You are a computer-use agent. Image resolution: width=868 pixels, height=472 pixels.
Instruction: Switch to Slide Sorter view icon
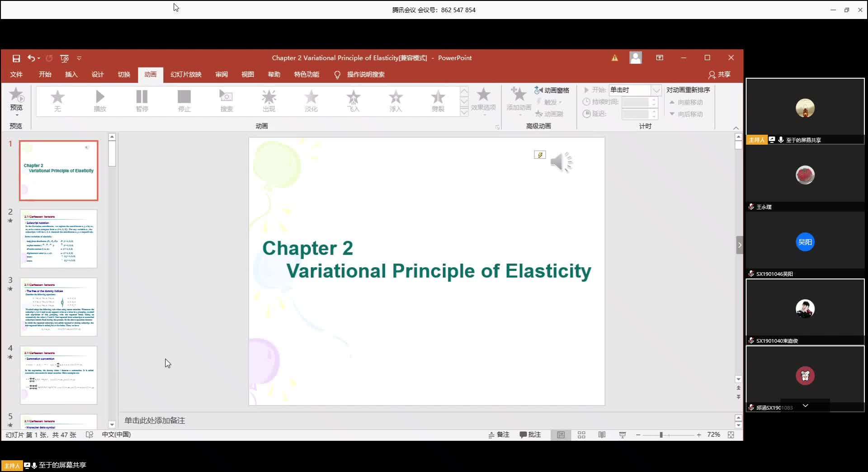pyautogui.click(x=581, y=435)
